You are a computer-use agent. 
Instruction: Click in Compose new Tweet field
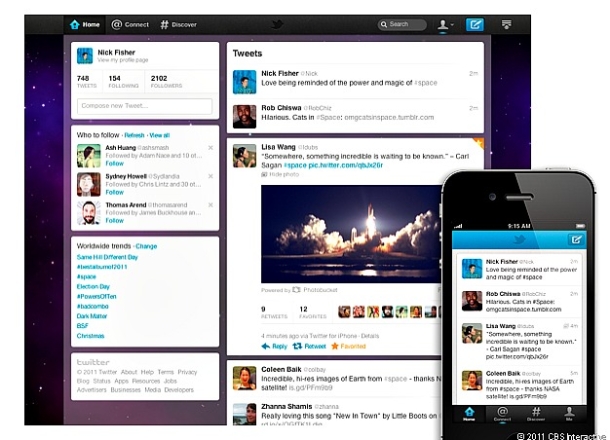(144, 106)
